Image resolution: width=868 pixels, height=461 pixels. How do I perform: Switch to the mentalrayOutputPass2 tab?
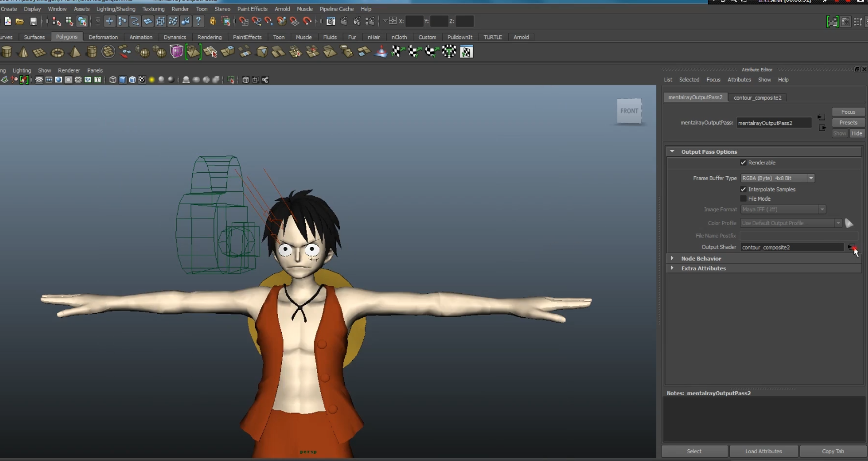point(695,98)
